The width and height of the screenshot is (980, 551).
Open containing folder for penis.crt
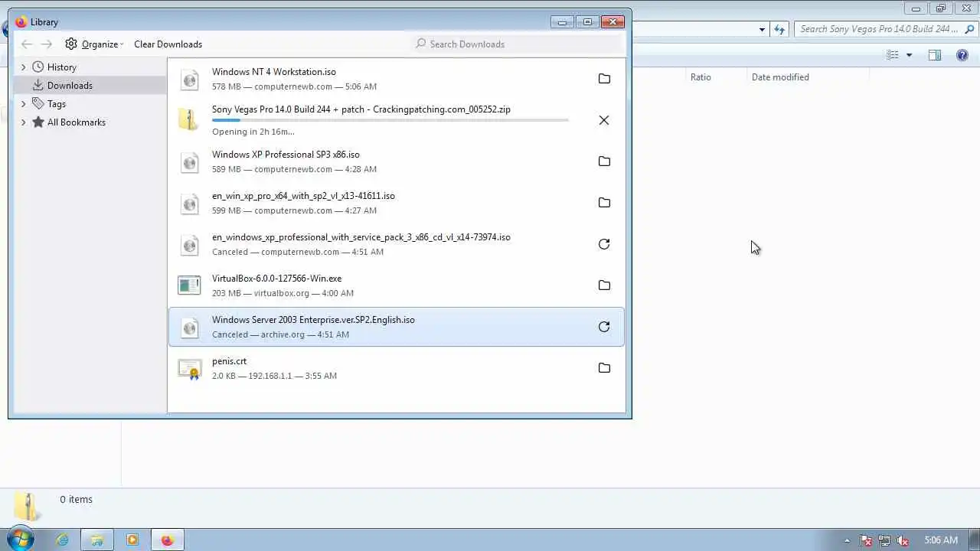(604, 368)
